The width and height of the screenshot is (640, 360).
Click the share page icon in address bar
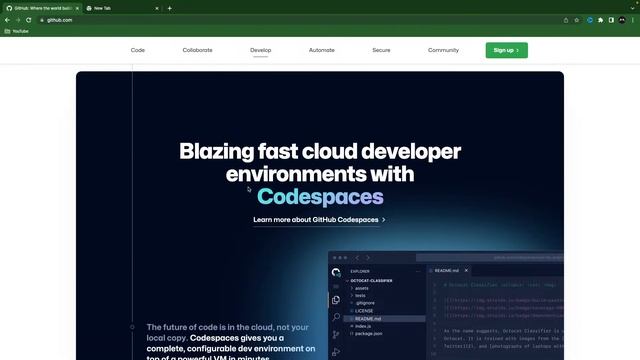tap(566, 20)
